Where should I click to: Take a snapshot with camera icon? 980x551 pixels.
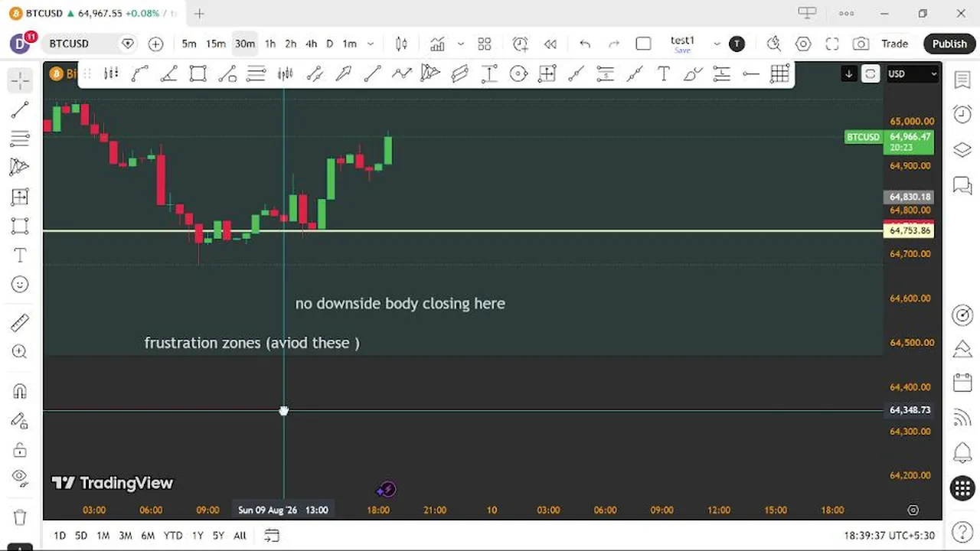pos(861,44)
